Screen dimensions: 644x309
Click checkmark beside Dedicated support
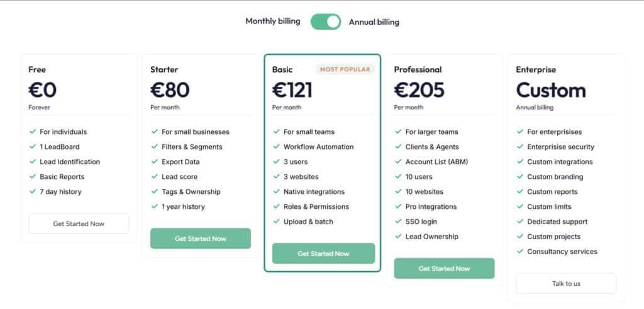click(x=520, y=222)
